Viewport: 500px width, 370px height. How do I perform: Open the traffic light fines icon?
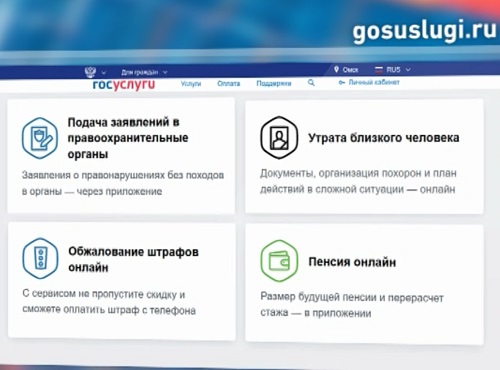(x=41, y=258)
